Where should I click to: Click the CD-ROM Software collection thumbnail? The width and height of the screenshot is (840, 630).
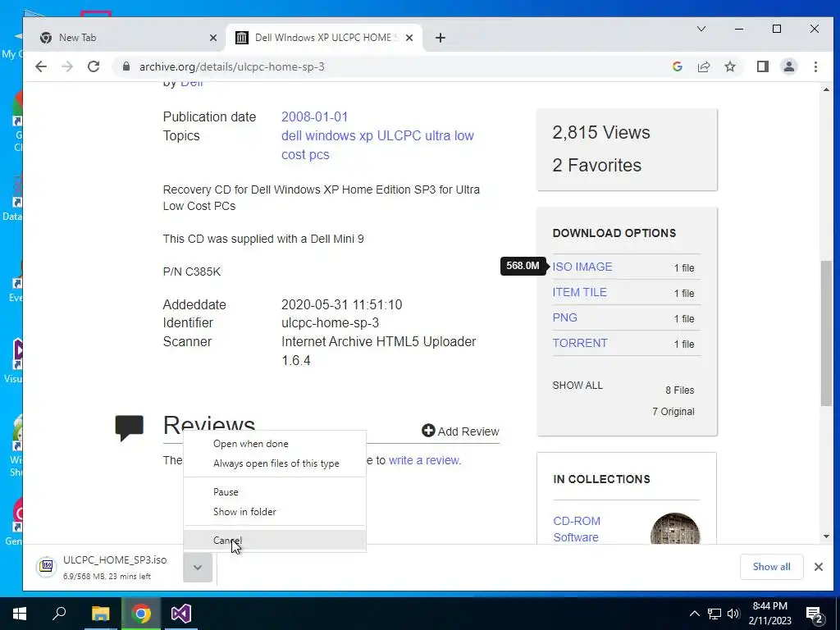point(675,529)
